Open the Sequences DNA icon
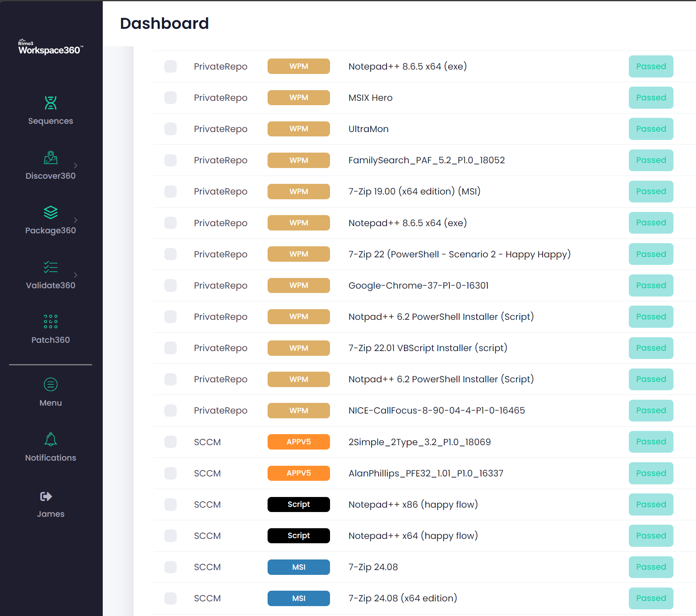Screen dimensions: 696x616 click(x=51, y=103)
